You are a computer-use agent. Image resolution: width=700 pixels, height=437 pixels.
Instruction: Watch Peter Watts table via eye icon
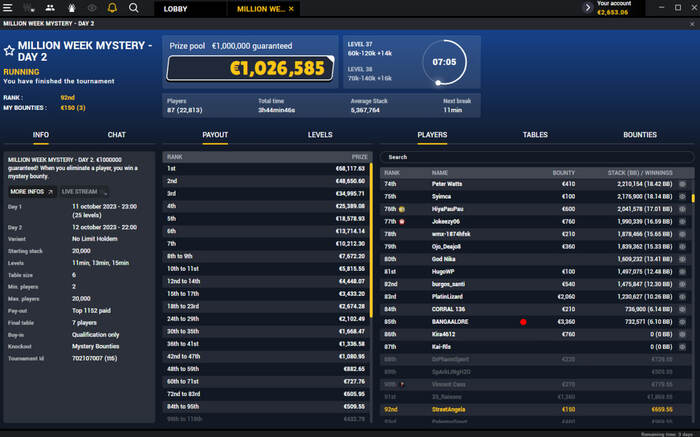pyautogui.click(x=682, y=184)
